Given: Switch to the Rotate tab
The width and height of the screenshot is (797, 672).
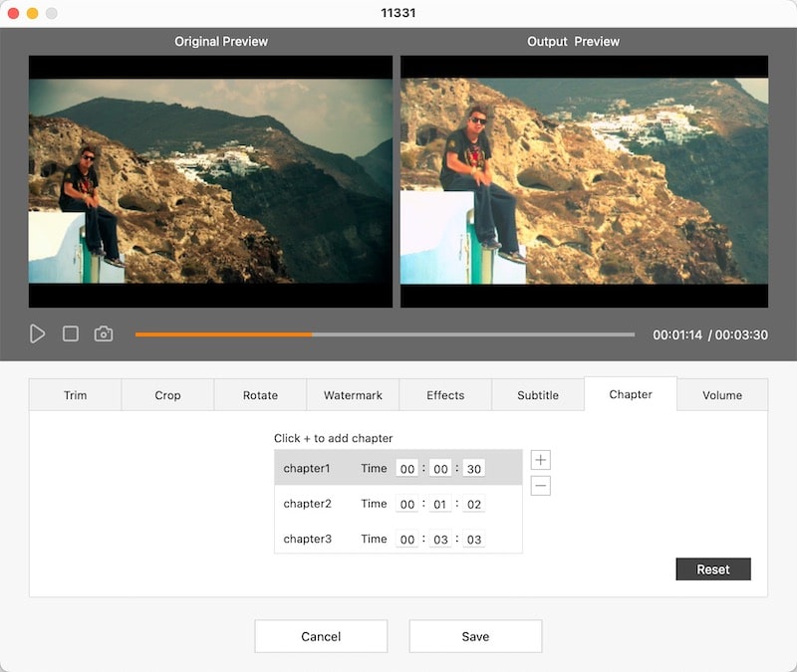Looking at the screenshot, I should tap(259, 394).
